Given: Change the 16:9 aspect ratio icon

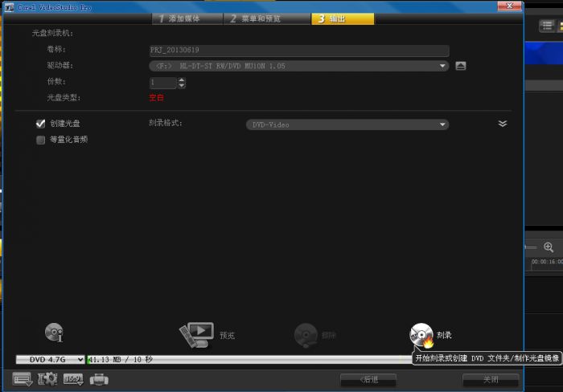Looking at the screenshot, I should click(x=73, y=379).
